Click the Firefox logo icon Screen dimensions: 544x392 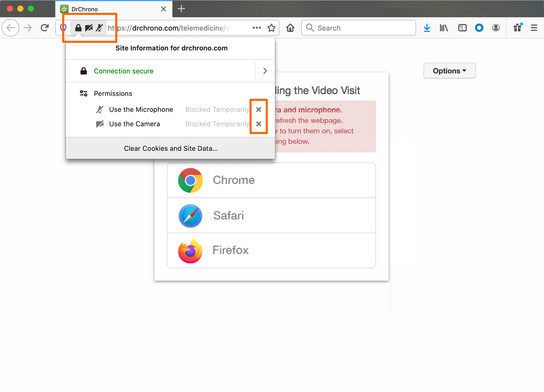coord(190,251)
